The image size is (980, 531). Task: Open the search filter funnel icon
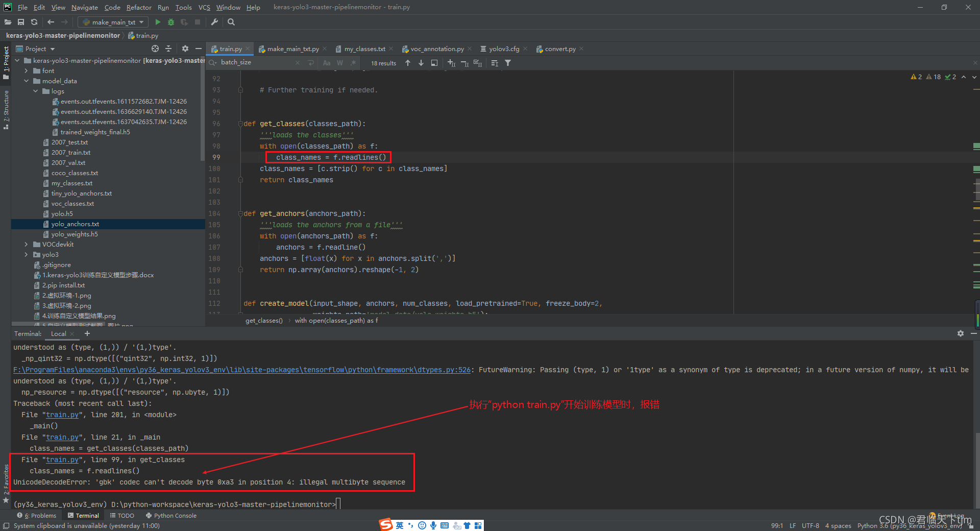(507, 62)
